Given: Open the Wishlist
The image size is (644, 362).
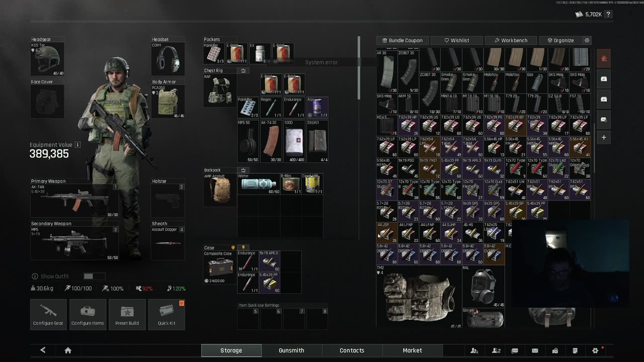Looking at the screenshot, I should (456, 40).
